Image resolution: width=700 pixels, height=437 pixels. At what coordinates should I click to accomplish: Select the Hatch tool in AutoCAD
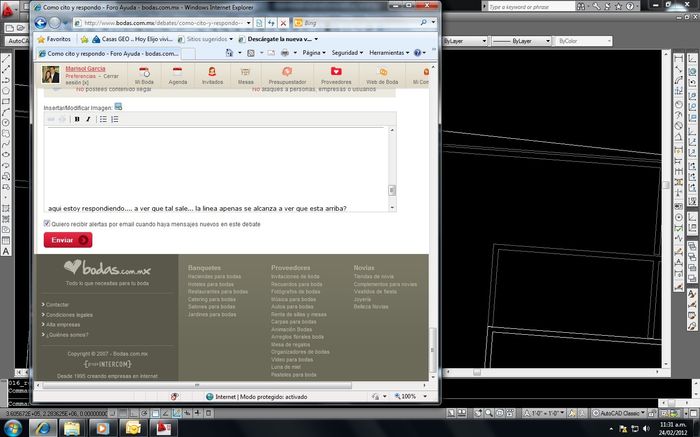click(6, 208)
